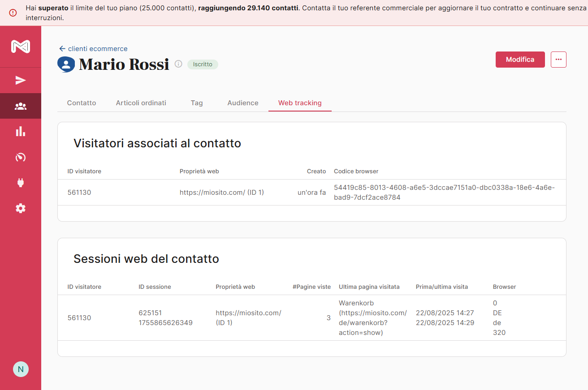This screenshot has height=390, width=588.
Task: Open the plug integrations icon
Action: coord(21,183)
